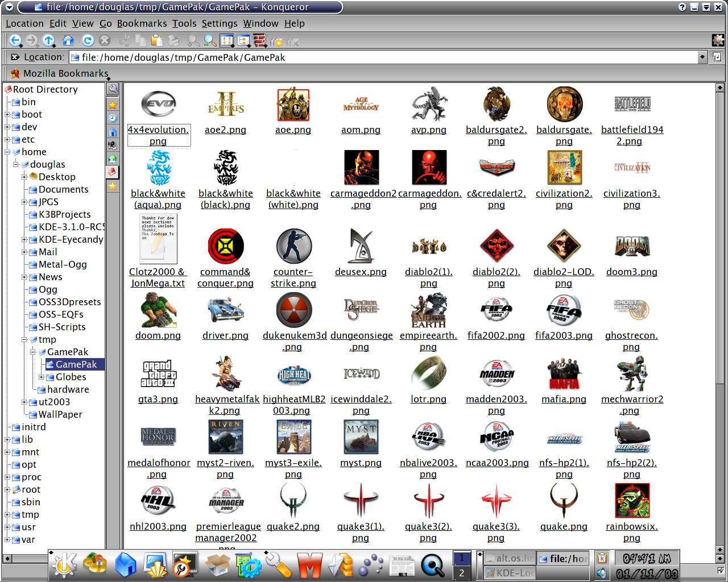Viewport: 728px width, 582px height.
Task: Open the Location history dropdown arrow
Action: [702, 57]
